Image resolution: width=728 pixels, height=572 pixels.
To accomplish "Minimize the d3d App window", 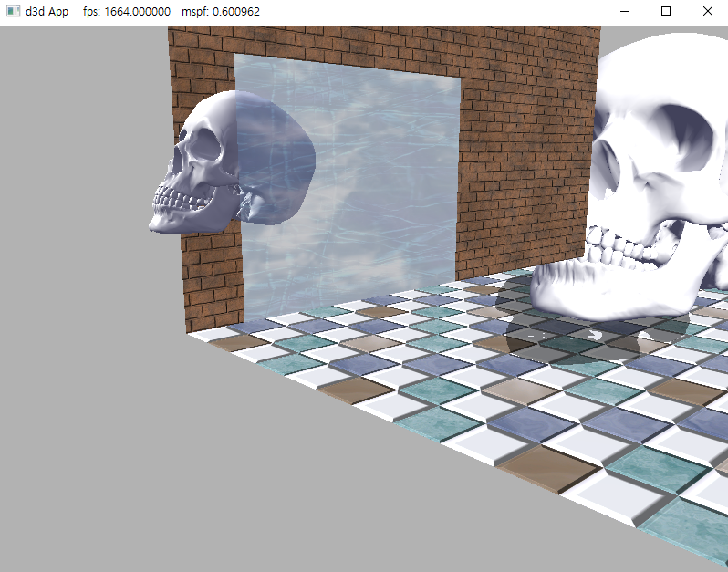I will 625,11.
